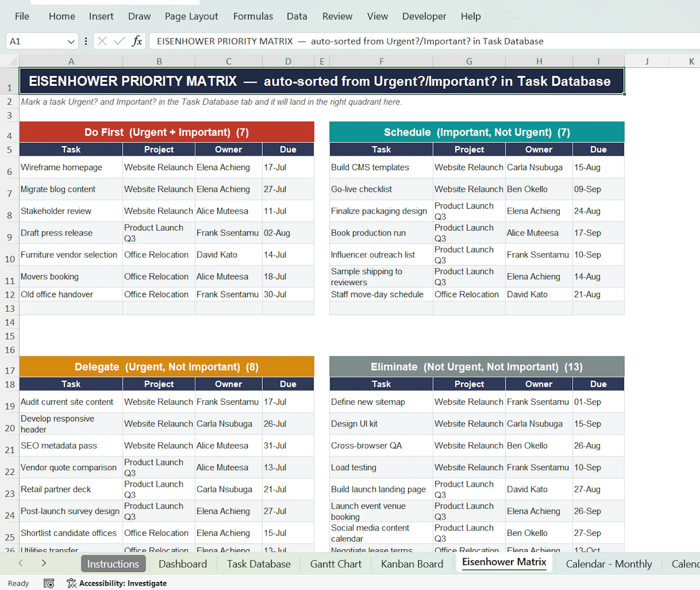Click the macro recording status icon
The width and height of the screenshot is (700, 590).
pos(49,583)
